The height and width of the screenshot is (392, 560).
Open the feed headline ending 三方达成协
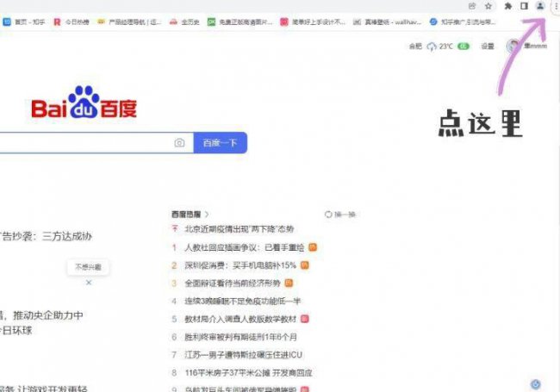46,236
